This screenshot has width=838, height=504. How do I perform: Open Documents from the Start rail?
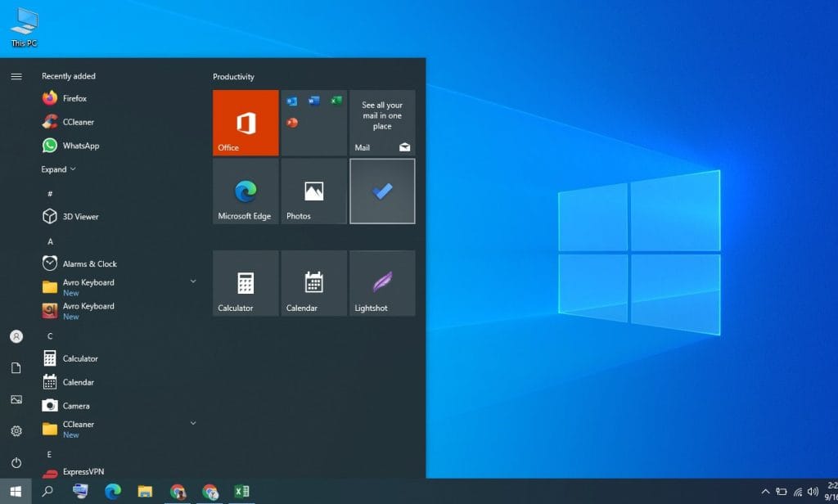point(16,367)
